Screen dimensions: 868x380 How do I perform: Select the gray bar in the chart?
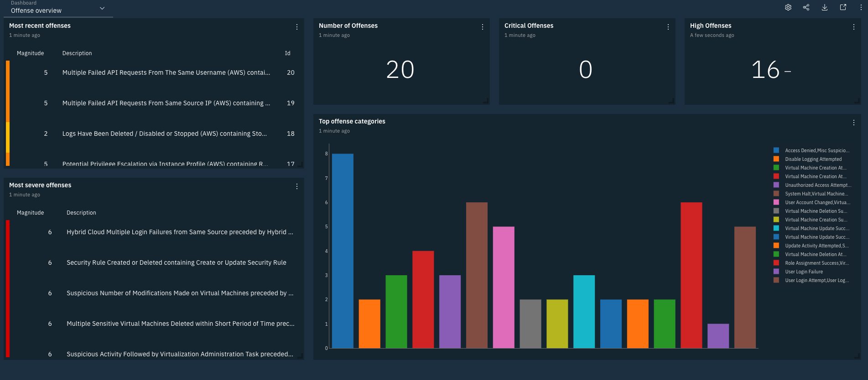pos(530,324)
